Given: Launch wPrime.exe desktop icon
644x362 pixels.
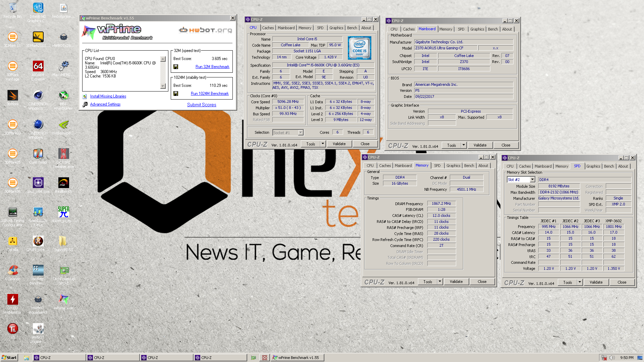Looking at the screenshot, I should 63,302.
